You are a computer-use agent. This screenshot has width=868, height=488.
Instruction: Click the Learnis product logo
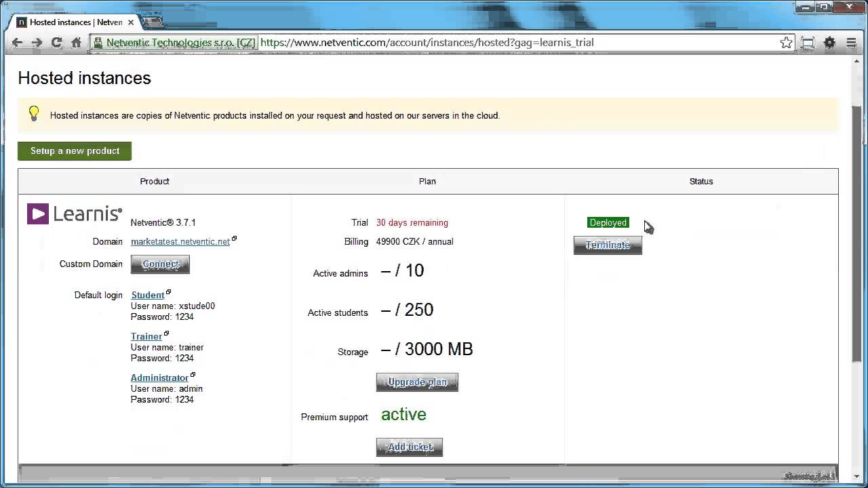pyautogui.click(x=75, y=214)
